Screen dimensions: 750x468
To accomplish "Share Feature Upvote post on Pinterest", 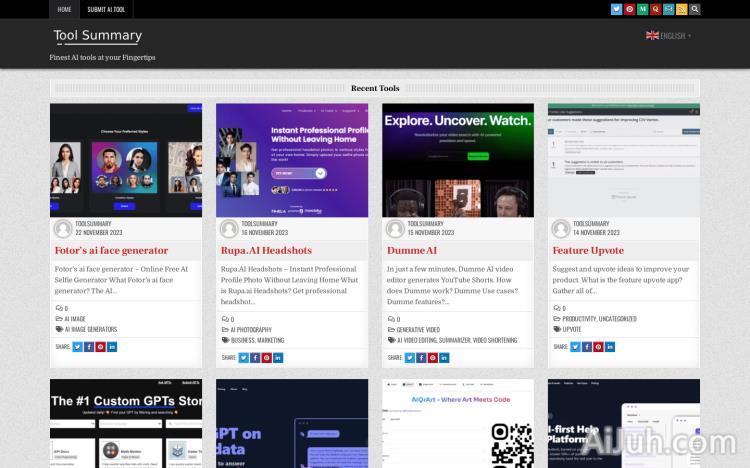I will point(598,347).
